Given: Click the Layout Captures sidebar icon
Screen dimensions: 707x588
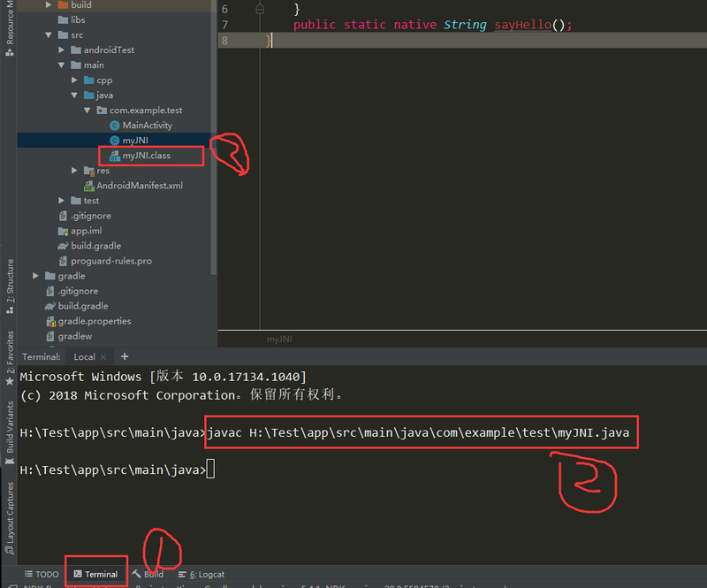Looking at the screenshot, I should (x=10, y=551).
